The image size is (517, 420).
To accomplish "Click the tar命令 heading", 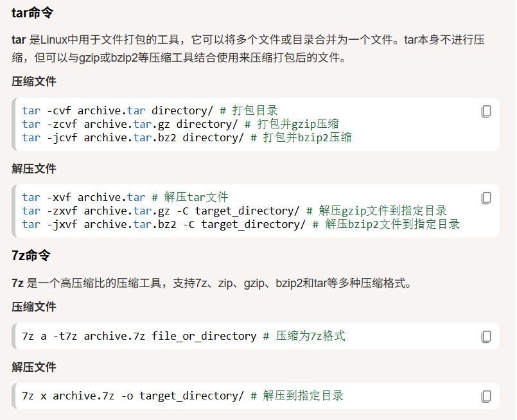I will point(32,13).
